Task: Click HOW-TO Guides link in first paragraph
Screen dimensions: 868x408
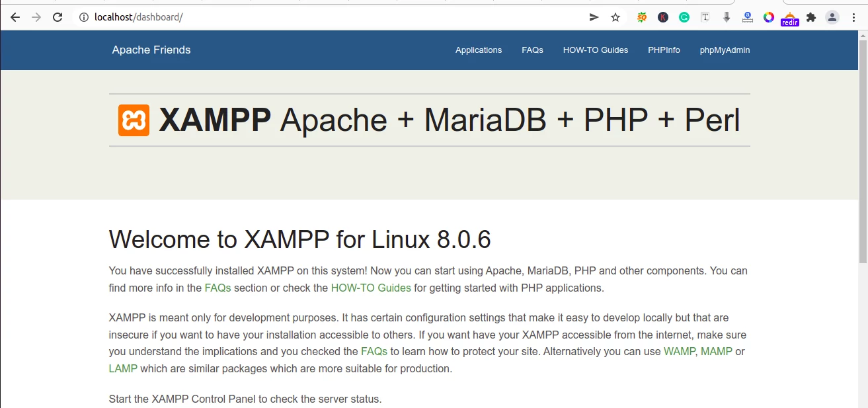Action: click(x=371, y=288)
